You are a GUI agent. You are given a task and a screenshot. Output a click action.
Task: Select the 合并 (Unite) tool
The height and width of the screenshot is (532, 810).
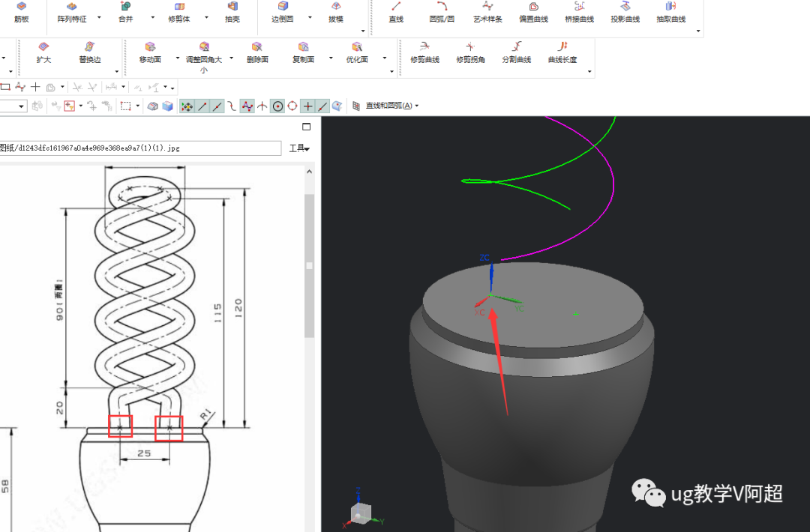coord(125,13)
